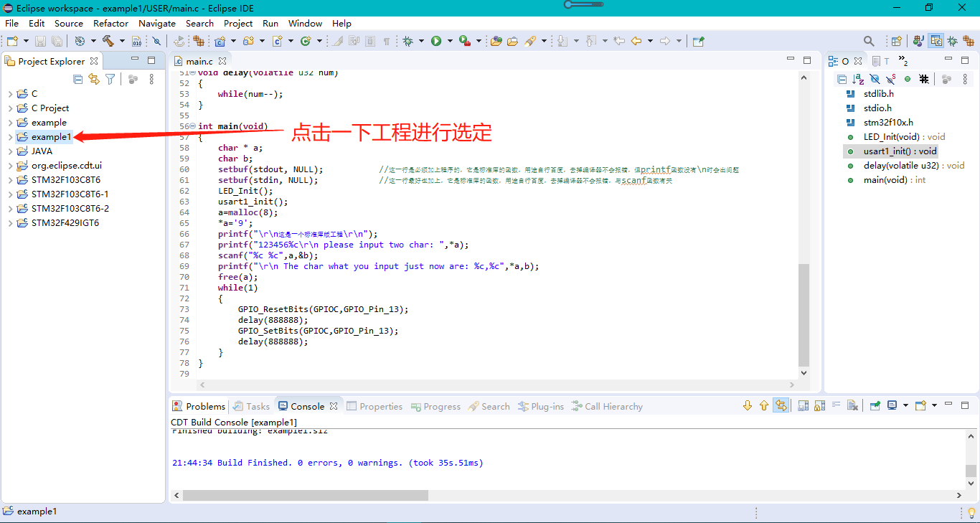The width and height of the screenshot is (980, 523).
Task: Open the Navigate menu
Action: click(157, 24)
